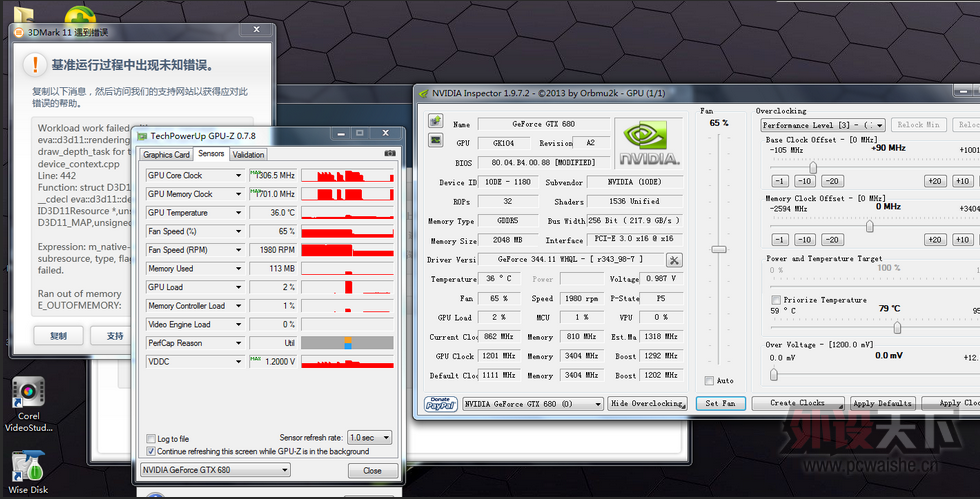This screenshot has height=499, width=980.
Task: Click the Over Voltage slider handle
Action: point(774,375)
